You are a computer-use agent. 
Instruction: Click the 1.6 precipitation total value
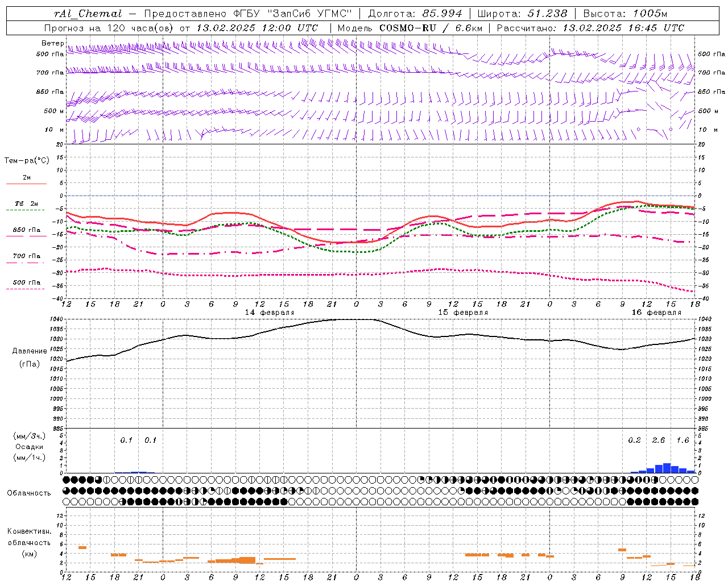[682, 440]
